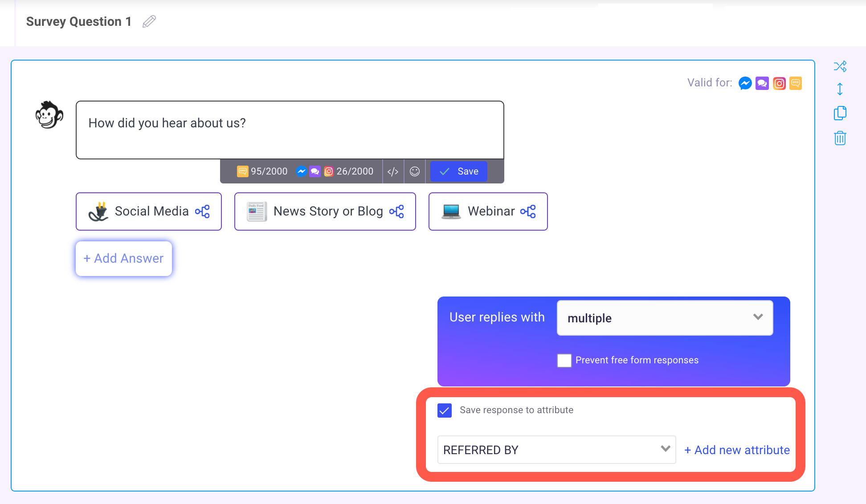Click the shuffle icon at right sidebar
This screenshot has height=504, width=866.
click(x=840, y=67)
